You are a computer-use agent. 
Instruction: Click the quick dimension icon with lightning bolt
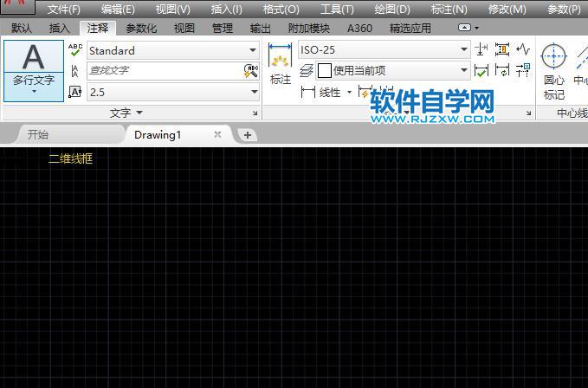click(x=364, y=91)
